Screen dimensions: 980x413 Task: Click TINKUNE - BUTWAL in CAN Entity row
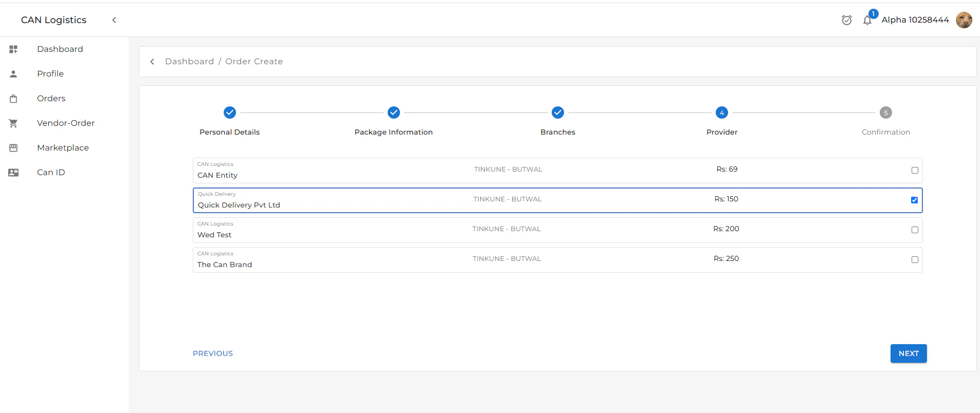coord(508,170)
